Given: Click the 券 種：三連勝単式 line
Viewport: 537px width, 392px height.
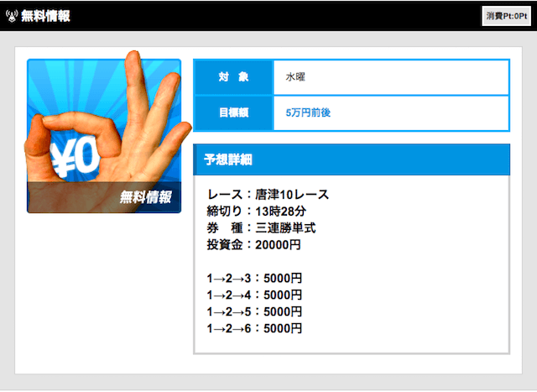Looking at the screenshot, I should [x=261, y=228].
